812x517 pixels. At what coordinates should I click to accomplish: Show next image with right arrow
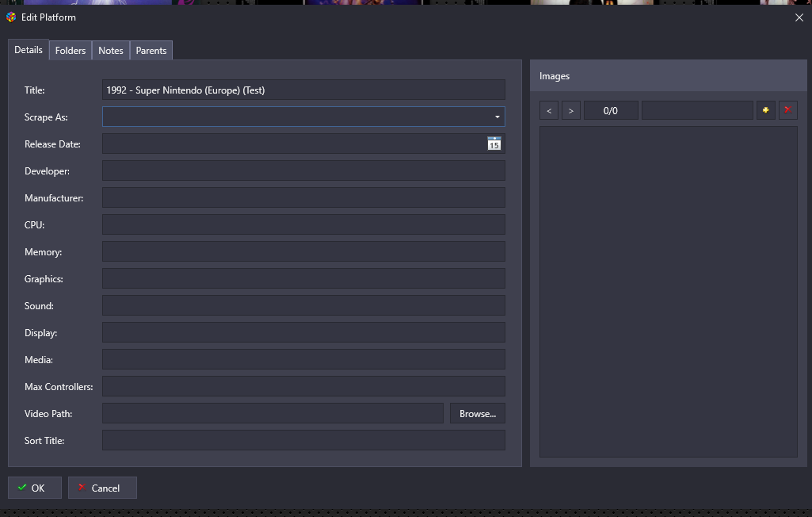(570, 110)
